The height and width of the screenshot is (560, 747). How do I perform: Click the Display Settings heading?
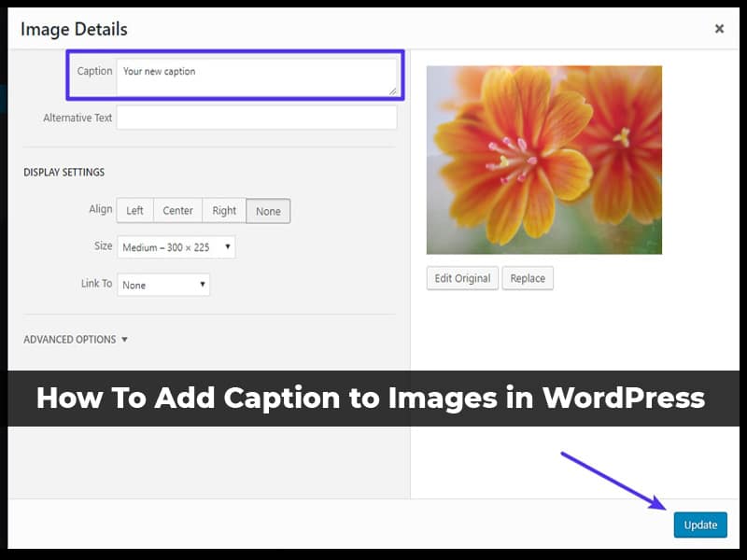point(64,173)
